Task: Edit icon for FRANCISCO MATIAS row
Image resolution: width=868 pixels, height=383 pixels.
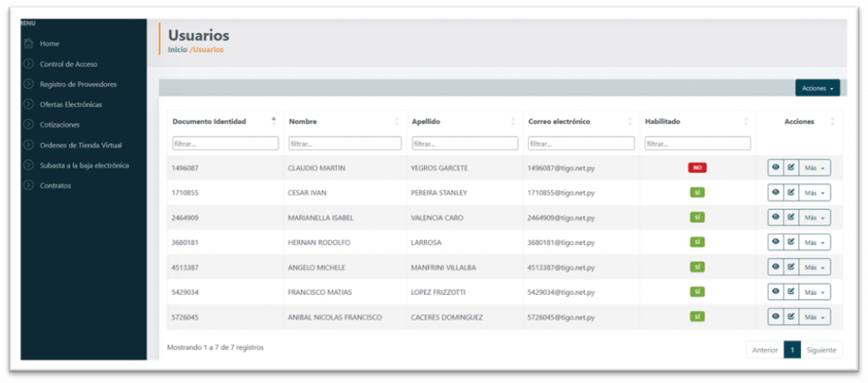Action: coord(791,291)
